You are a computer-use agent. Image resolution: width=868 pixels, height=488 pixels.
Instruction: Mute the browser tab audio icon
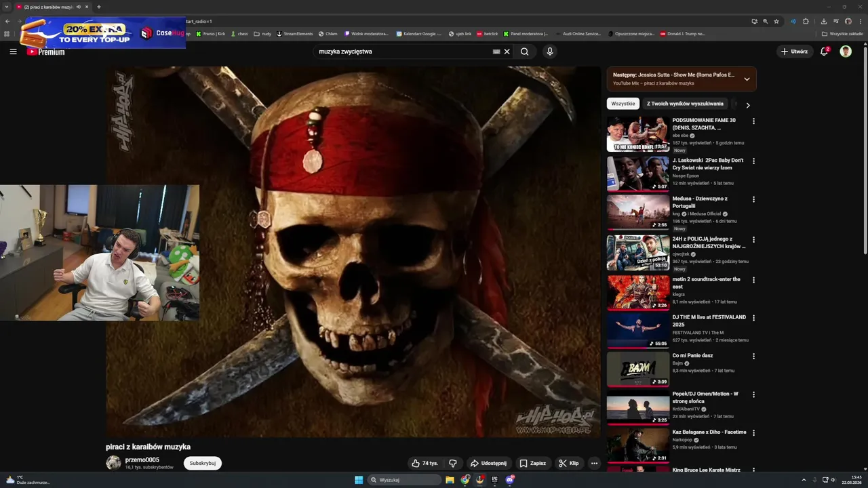tap(79, 7)
